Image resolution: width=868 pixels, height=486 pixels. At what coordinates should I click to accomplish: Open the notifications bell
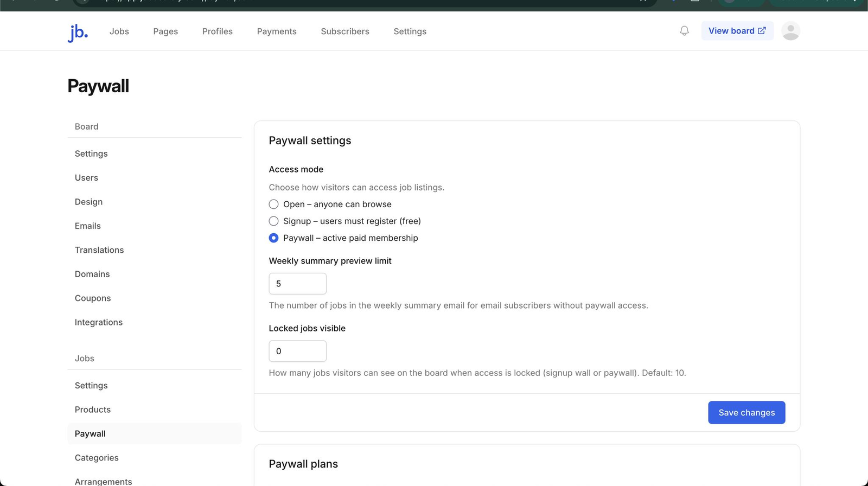click(684, 31)
